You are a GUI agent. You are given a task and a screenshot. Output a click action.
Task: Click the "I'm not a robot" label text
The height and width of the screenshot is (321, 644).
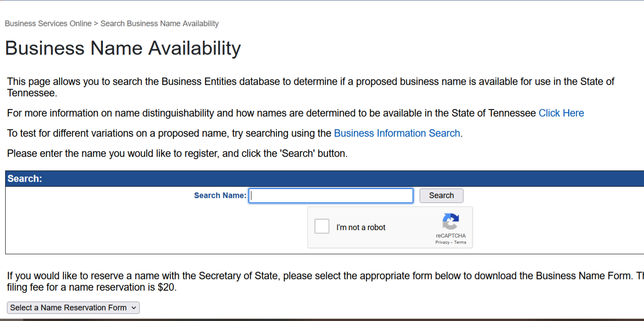pos(361,228)
